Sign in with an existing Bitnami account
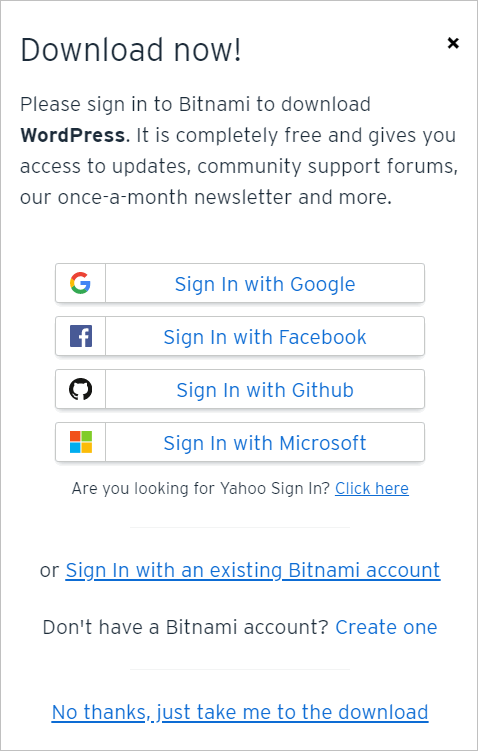 click(x=253, y=570)
